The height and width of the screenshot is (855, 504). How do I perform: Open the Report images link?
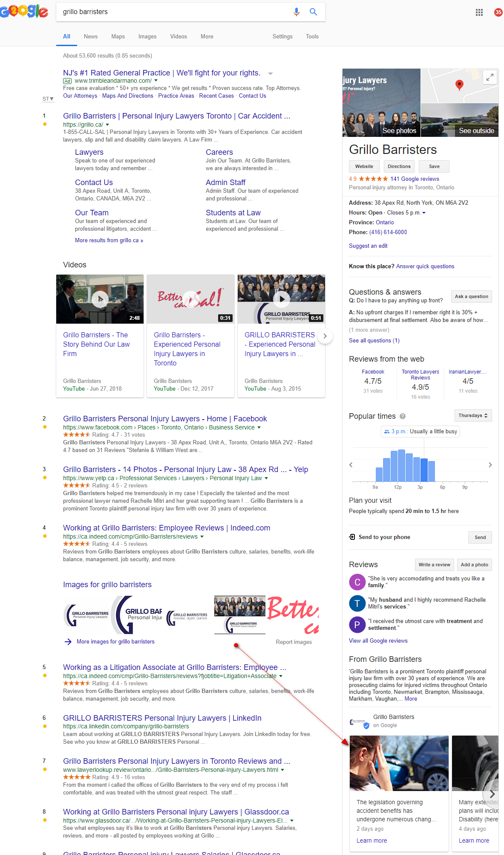(x=294, y=642)
